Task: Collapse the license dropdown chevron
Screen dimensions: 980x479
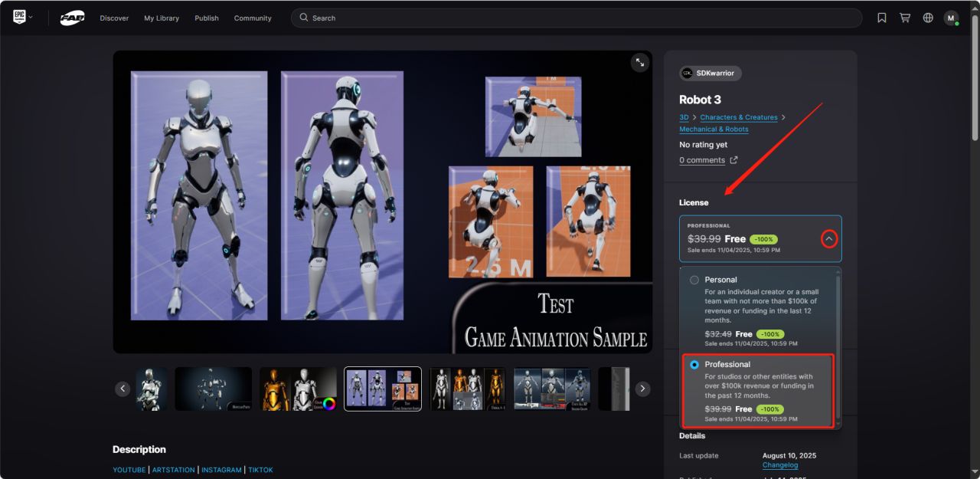Action: click(x=828, y=239)
